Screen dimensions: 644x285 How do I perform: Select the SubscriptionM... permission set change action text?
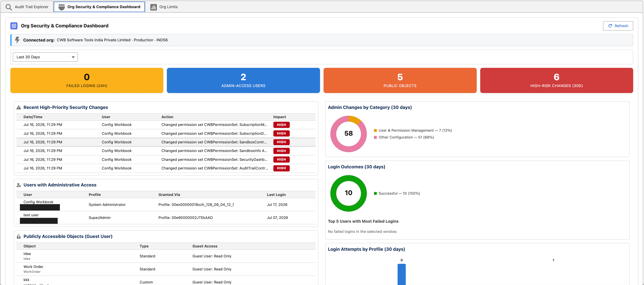[214, 125]
